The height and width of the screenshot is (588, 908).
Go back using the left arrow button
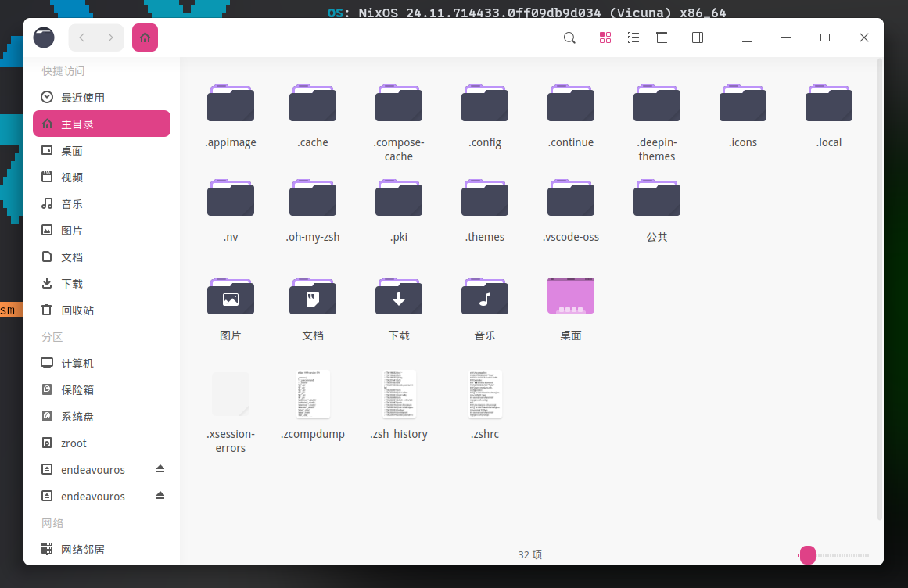(x=82, y=38)
